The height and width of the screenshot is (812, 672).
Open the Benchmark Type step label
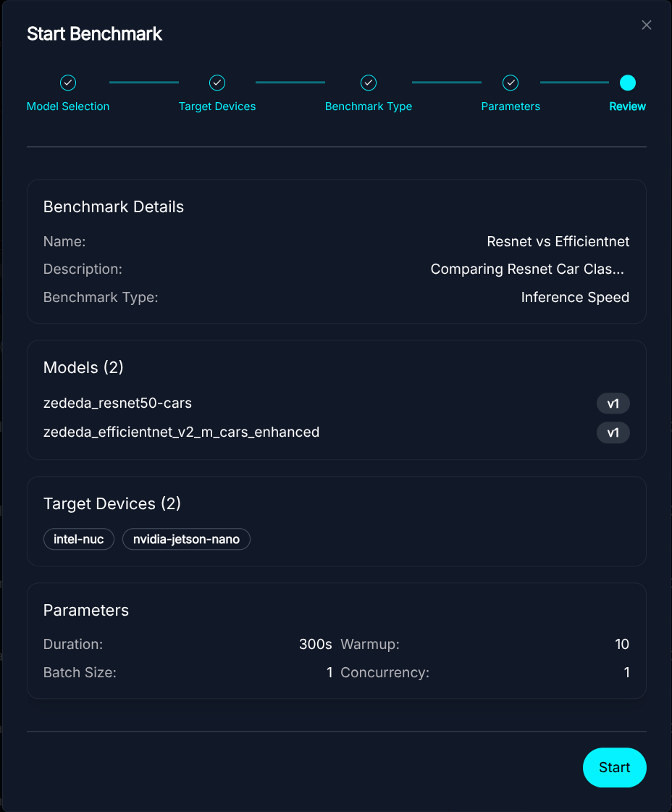(369, 106)
